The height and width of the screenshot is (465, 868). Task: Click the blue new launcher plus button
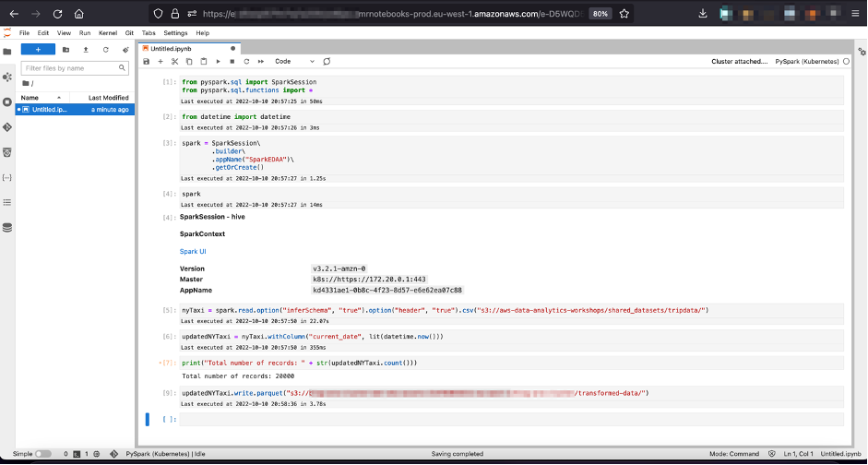coord(38,50)
